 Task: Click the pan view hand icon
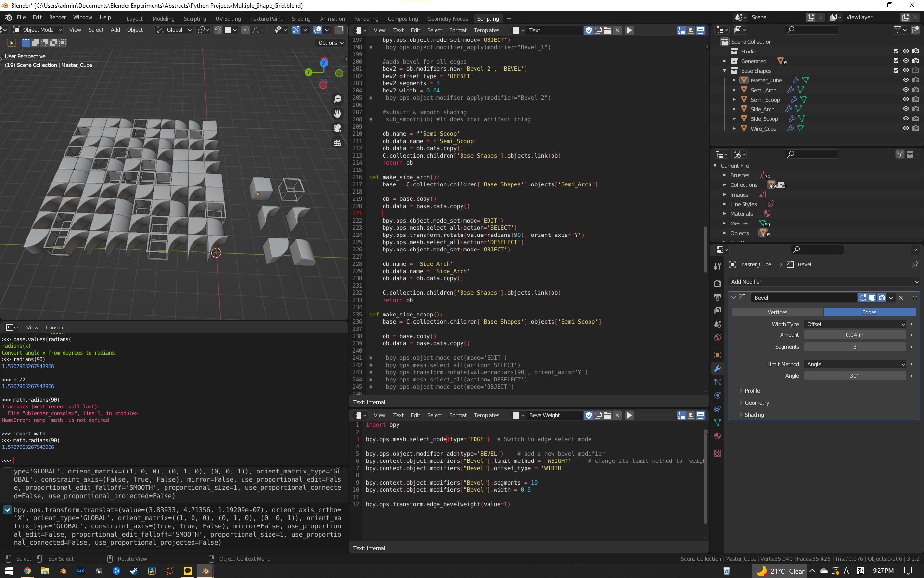pyautogui.click(x=337, y=114)
